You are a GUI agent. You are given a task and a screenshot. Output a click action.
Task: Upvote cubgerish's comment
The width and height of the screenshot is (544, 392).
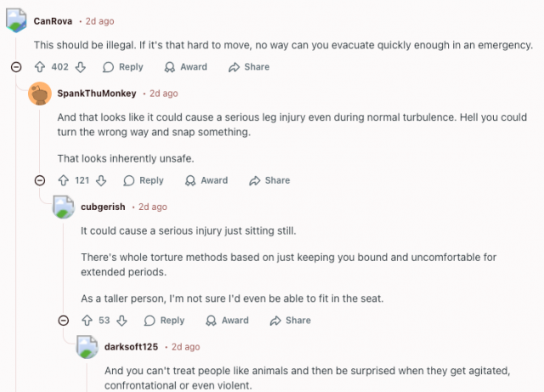point(87,321)
